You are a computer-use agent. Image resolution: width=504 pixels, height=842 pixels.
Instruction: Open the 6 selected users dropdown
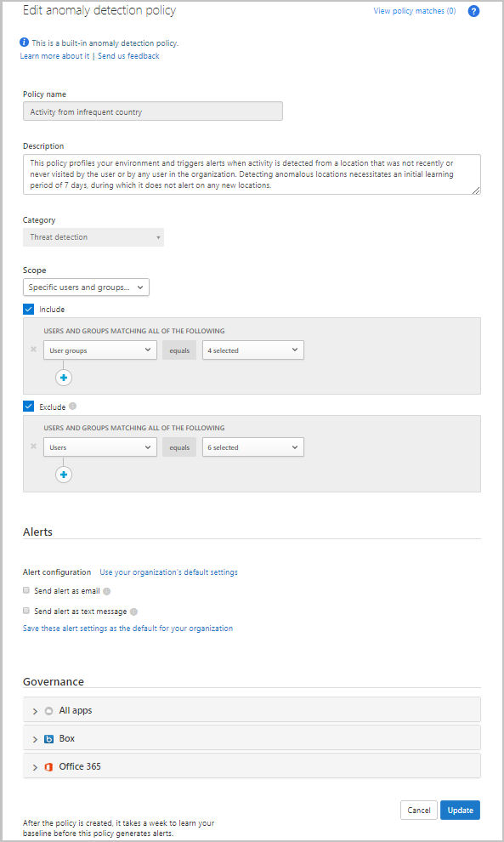(252, 447)
